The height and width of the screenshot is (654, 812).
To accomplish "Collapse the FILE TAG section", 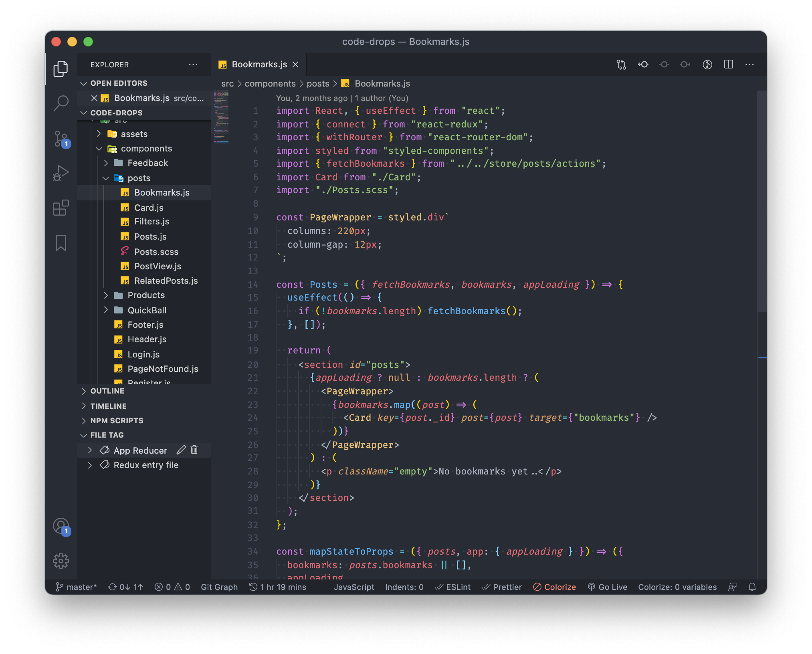I will [x=107, y=435].
